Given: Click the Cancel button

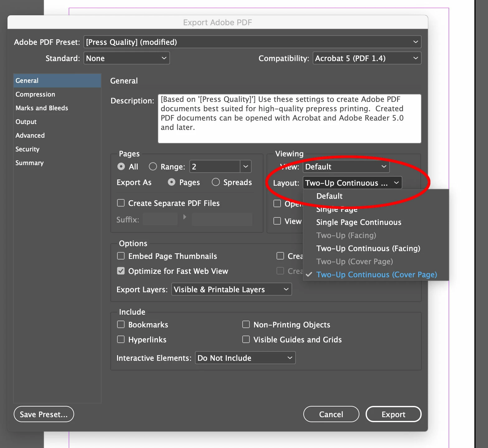Looking at the screenshot, I should [x=331, y=414].
